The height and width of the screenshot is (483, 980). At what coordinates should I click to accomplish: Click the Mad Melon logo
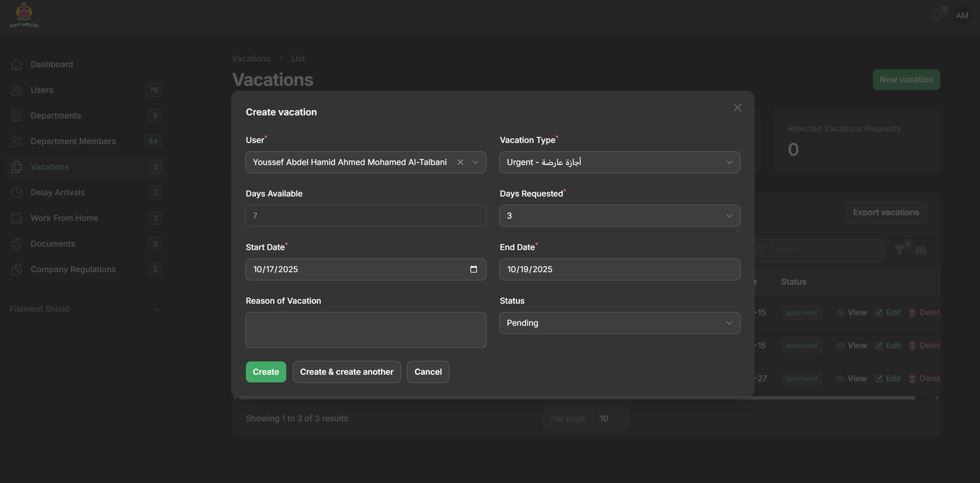click(x=24, y=15)
